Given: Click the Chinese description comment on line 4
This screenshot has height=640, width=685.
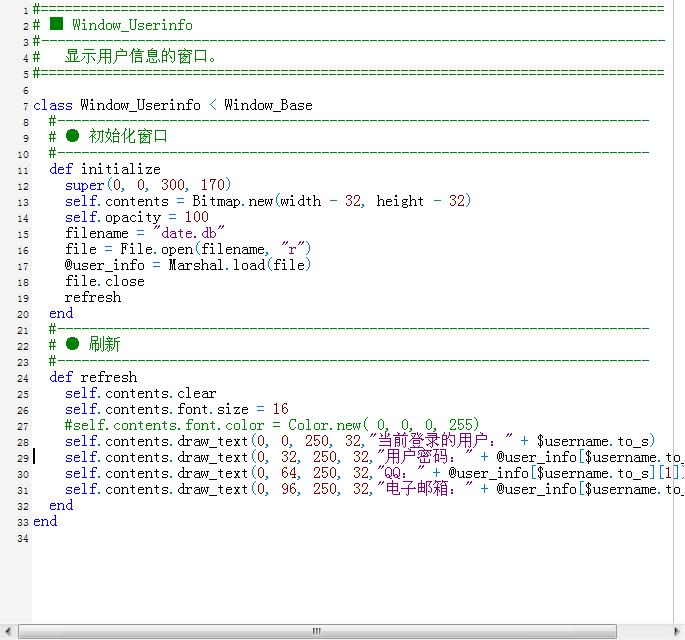Looking at the screenshot, I should tap(140, 57).
